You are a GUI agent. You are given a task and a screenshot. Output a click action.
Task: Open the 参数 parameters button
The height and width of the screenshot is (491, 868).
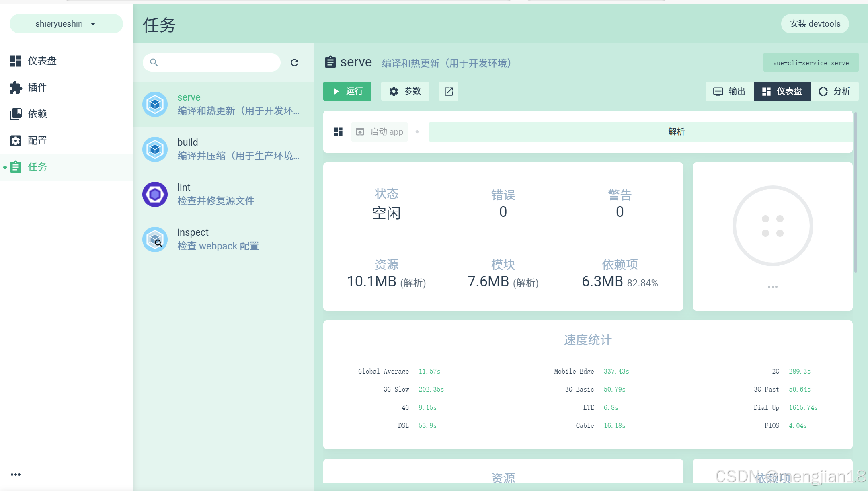pyautogui.click(x=405, y=91)
